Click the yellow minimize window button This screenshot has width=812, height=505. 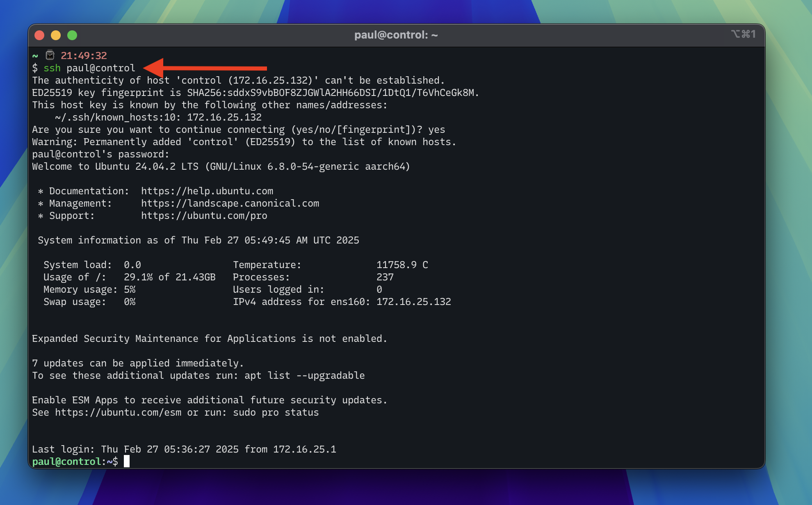point(56,35)
